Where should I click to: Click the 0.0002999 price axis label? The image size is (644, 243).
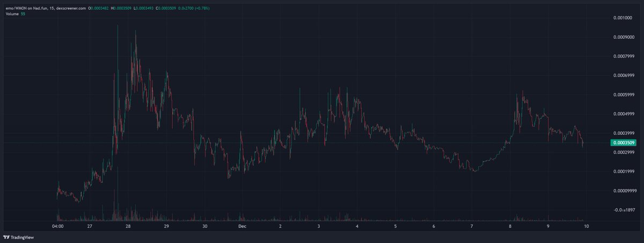click(x=624, y=152)
